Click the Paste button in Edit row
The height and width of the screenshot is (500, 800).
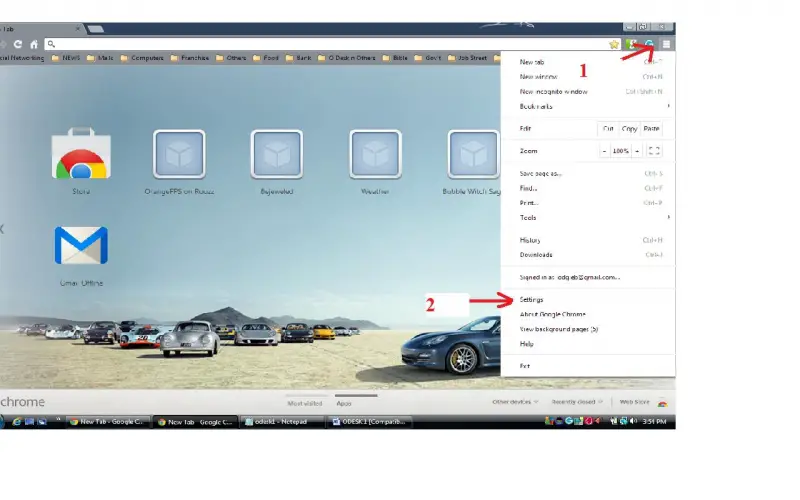click(x=651, y=129)
